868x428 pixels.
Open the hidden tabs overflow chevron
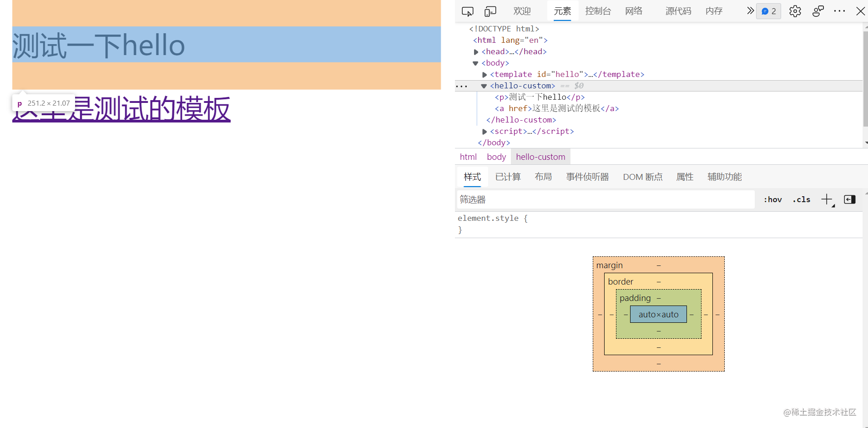pyautogui.click(x=750, y=11)
